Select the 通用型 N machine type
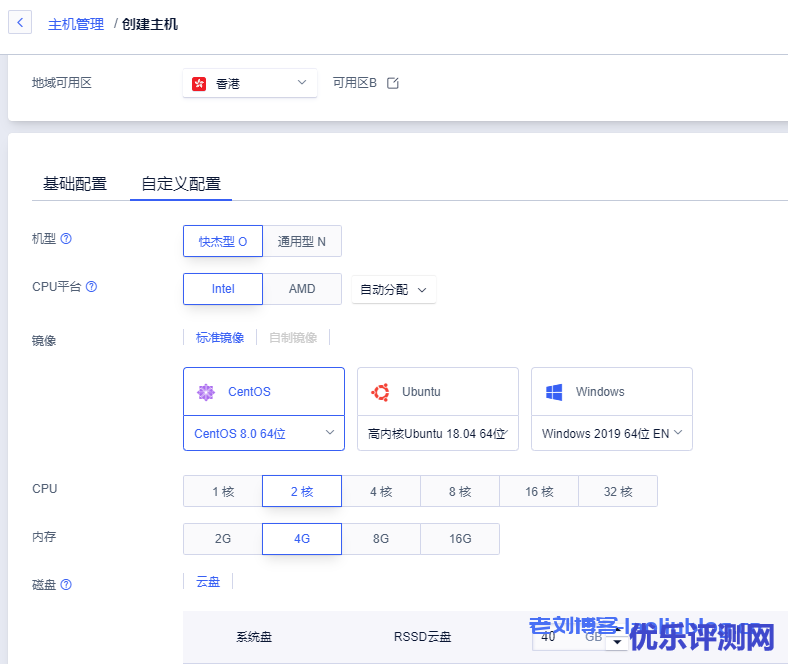The image size is (788, 664). tap(301, 241)
